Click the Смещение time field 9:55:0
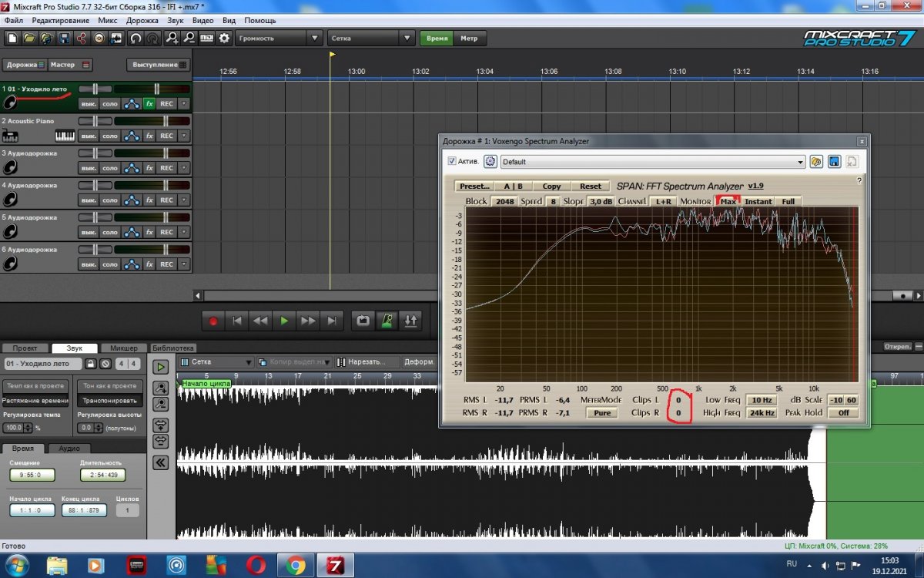The width and height of the screenshot is (924, 578). click(x=32, y=475)
